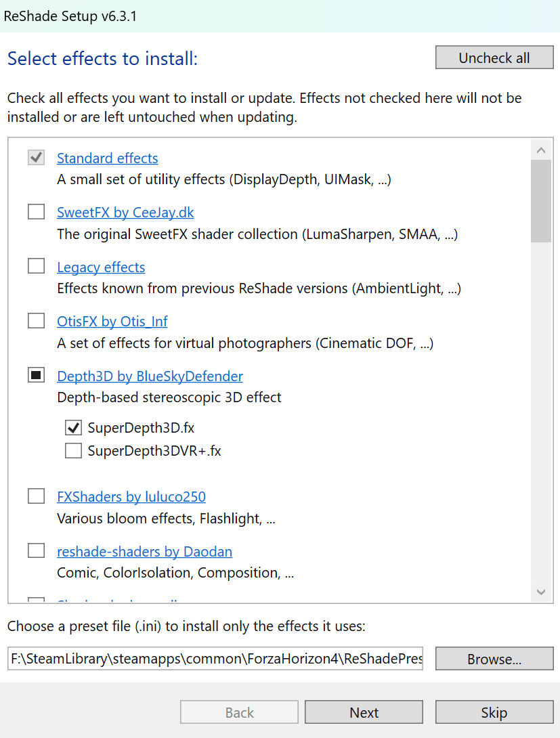Image resolution: width=560 pixels, height=738 pixels.
Task: Focus the preset file path field
Action: click(x=215, y=659)
